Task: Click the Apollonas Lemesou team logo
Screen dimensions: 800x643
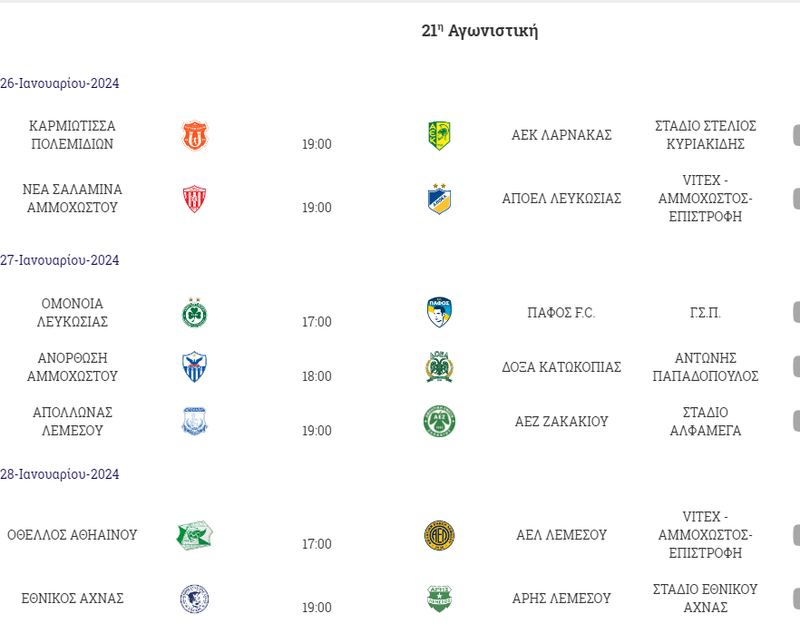Action: [194, 421]
